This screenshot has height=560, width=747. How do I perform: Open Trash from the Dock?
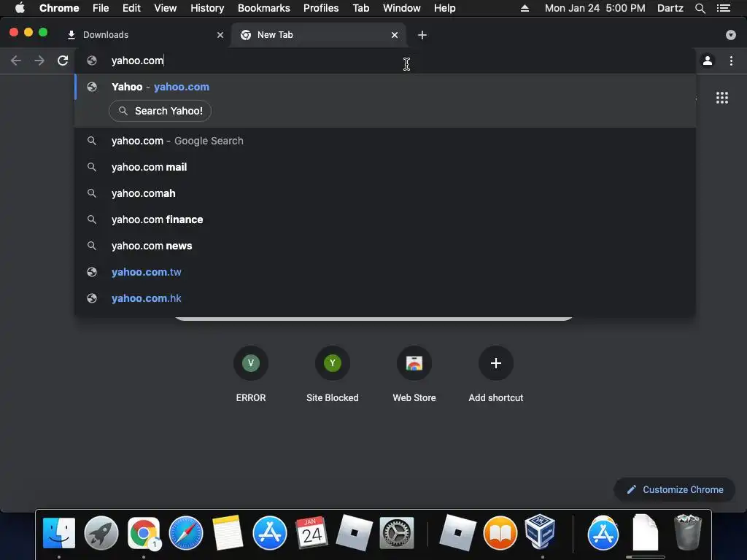click(687, 532)
